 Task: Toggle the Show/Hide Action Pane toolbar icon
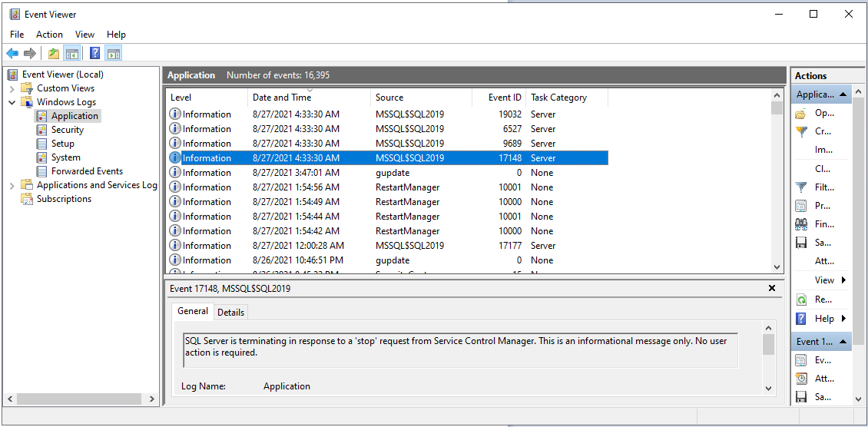click(113, 53)
